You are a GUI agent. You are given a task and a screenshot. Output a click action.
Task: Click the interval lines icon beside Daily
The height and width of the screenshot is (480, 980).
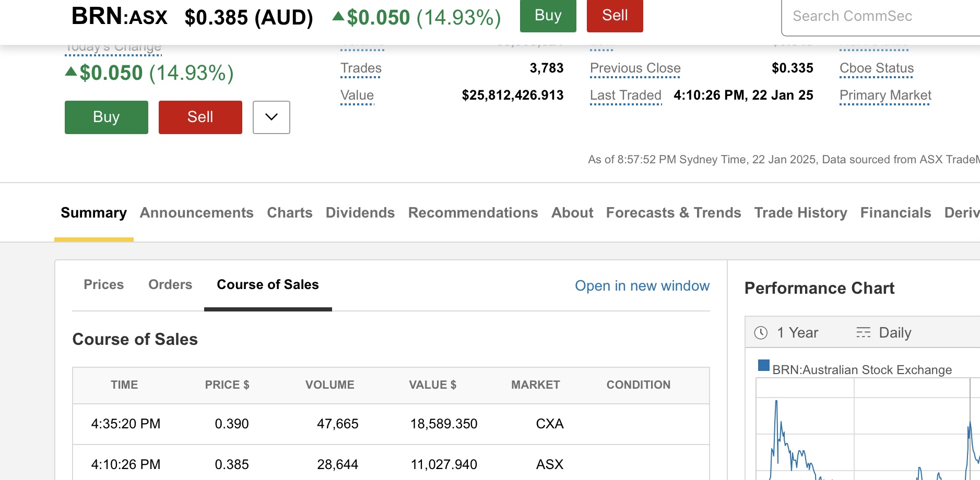point(864,332)
